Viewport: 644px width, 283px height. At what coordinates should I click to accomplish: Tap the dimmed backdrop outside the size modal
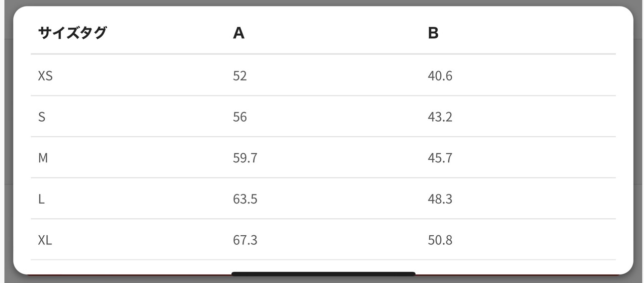pyautogui.click(x=6, y=141)
